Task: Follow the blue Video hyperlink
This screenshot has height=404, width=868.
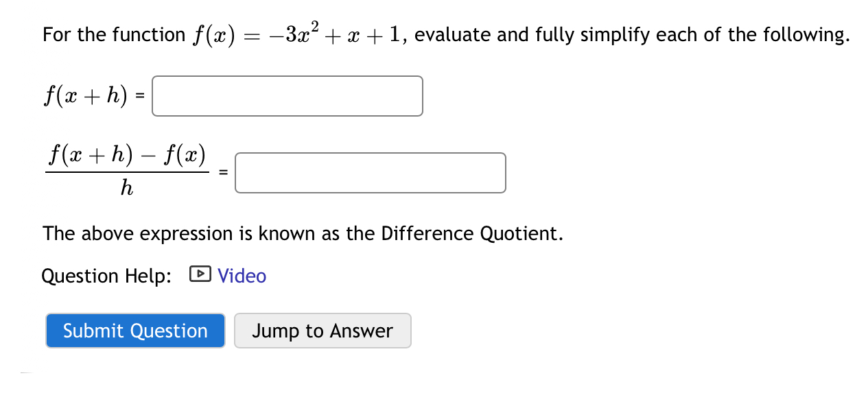Action: [x=242, y=275]
